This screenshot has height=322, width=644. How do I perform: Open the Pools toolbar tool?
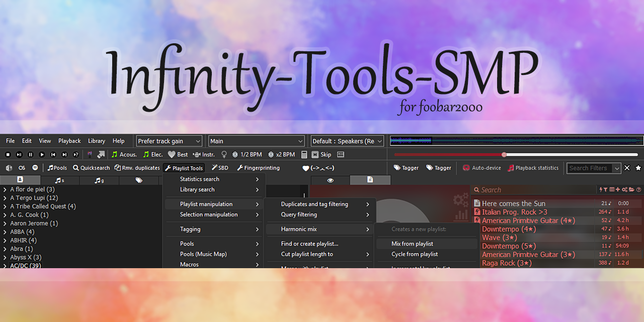[x=57, y=168]
